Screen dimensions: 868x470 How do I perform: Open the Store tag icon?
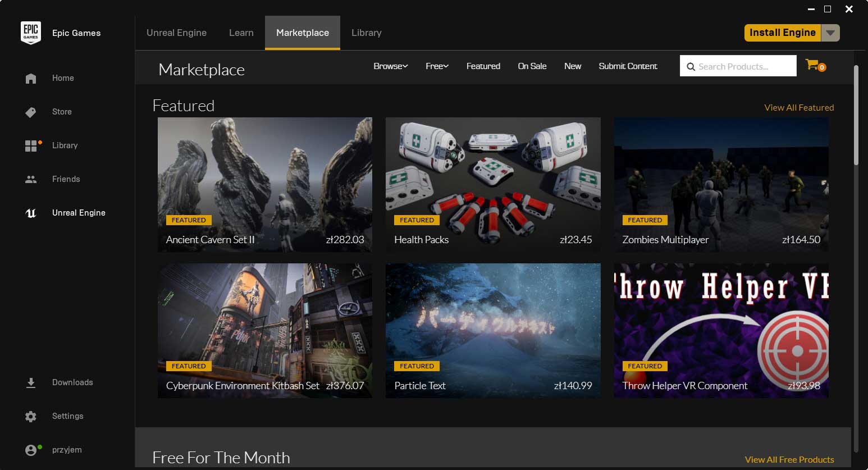point(31,112)
